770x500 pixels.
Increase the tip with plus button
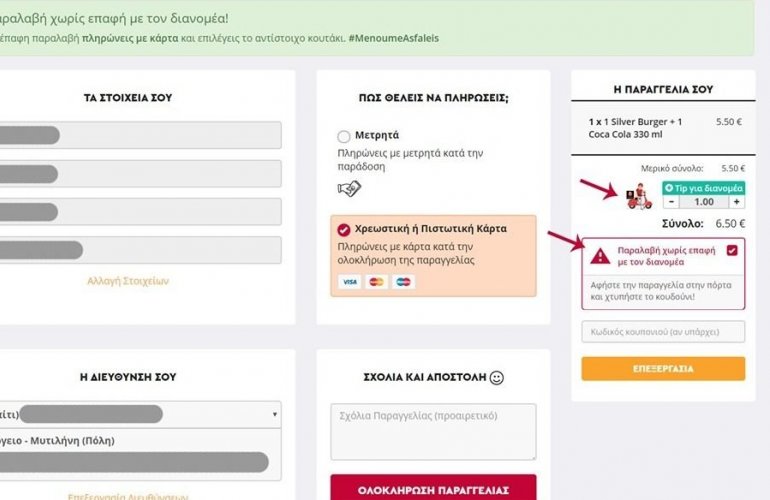coord(736,202)
